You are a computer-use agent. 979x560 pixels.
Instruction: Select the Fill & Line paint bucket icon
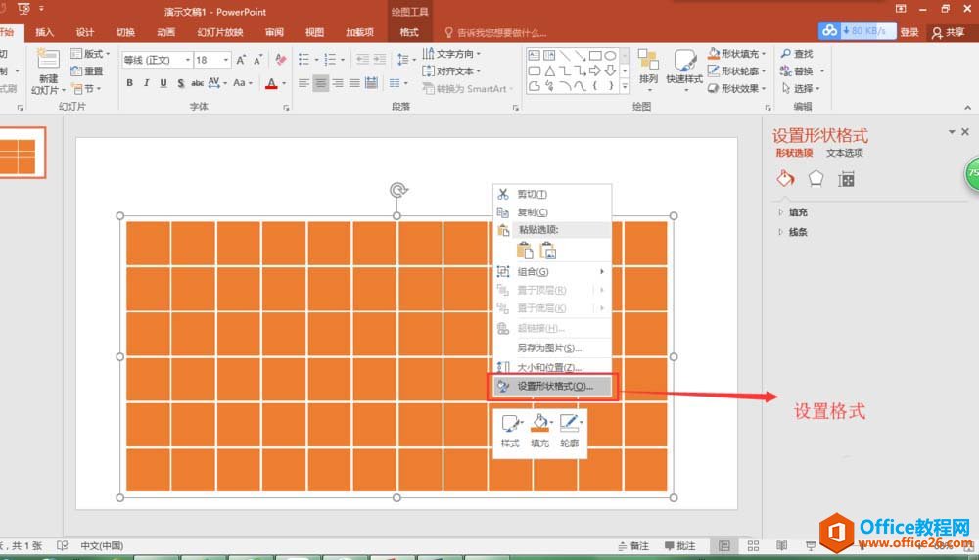784,179
